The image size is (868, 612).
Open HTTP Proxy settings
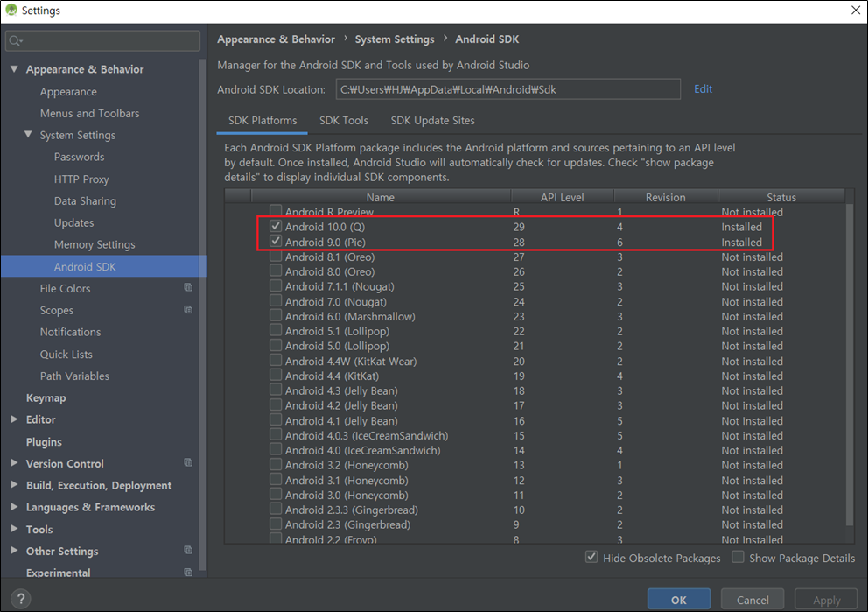[81, 179]
